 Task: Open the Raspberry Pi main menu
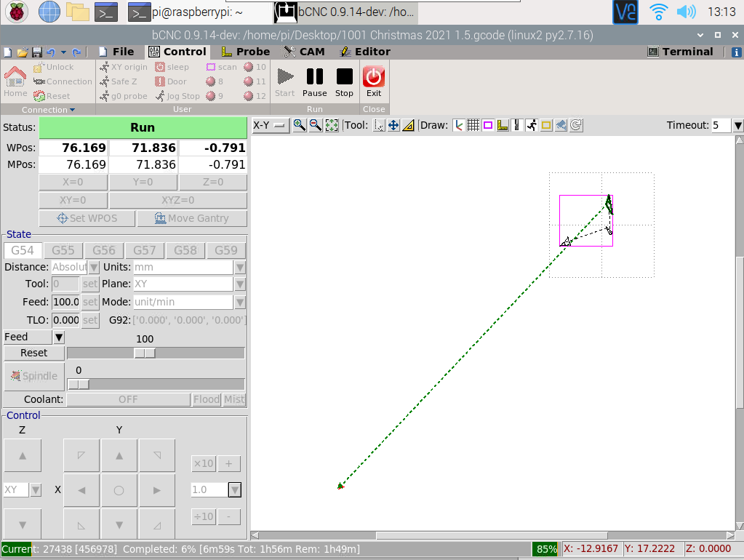16,12
